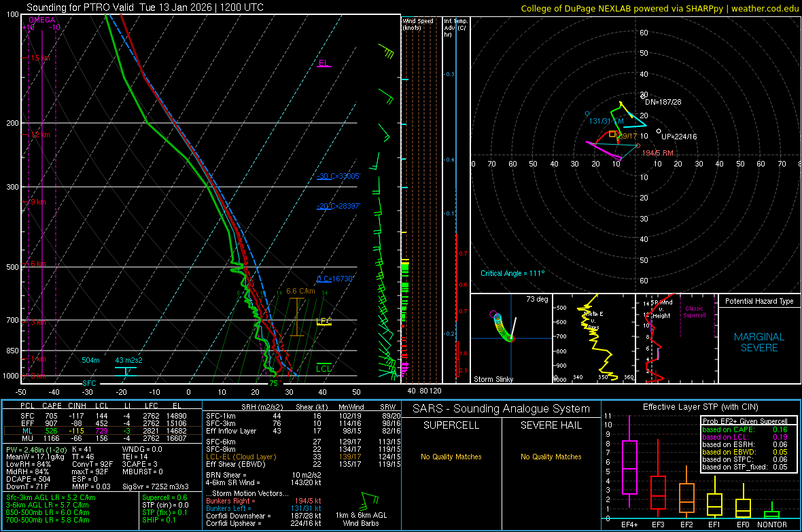
Task: Click the 'SHIP = 0.1' index
Action: (x=158, y=520)
